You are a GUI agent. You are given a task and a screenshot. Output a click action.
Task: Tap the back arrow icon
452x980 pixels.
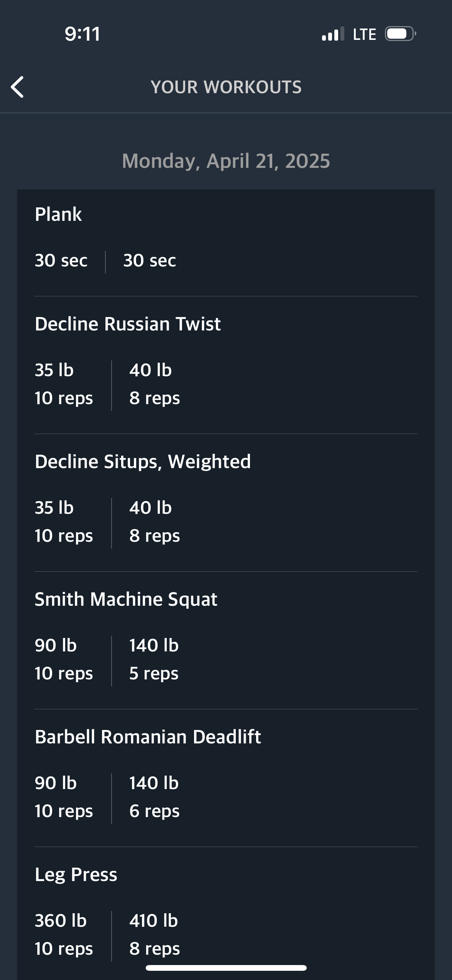click(x=17, y=87)
